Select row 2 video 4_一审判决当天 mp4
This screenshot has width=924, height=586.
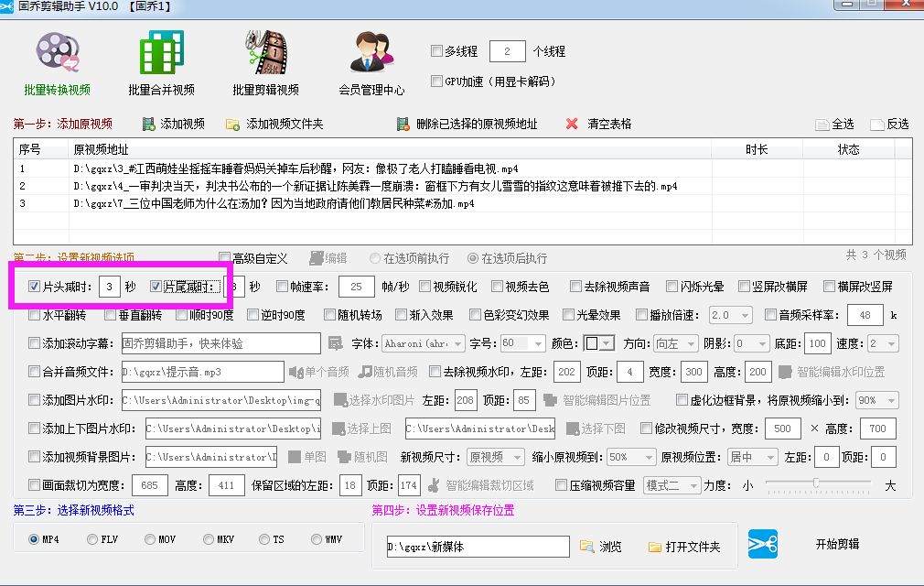point(462,186)
